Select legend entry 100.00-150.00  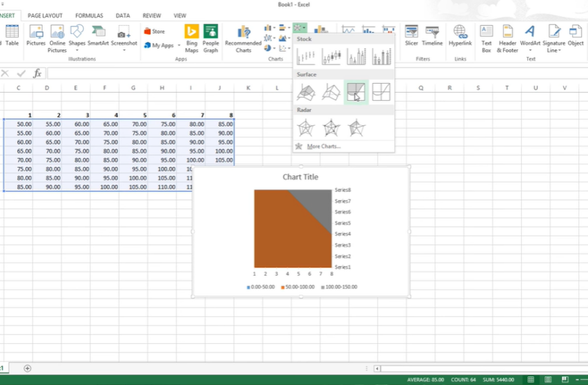pyautogui.click(x=339, y=287)
